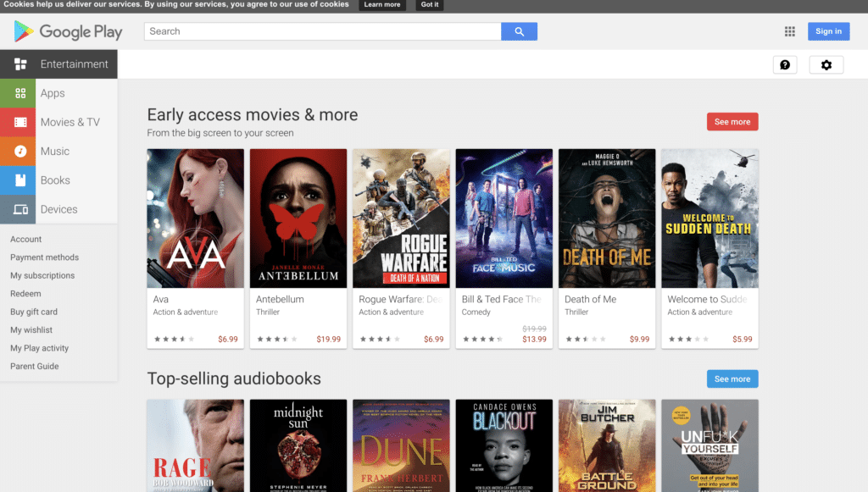868x492 pixels.
Task: Click the $13.99 price for Bill & Ted
Action: 534,339
